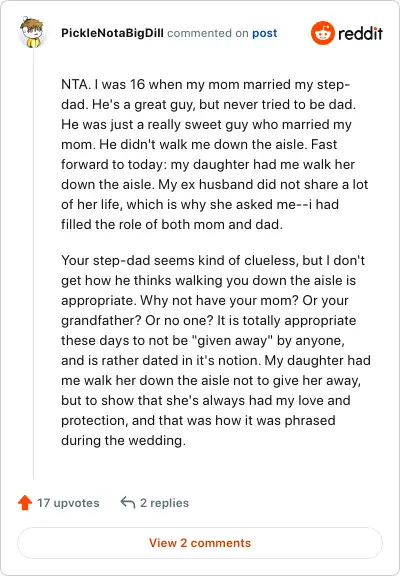This screenshot has width=400, height=576.
Task: Click the "View 2 comments" button
Action: click(200, 543)
